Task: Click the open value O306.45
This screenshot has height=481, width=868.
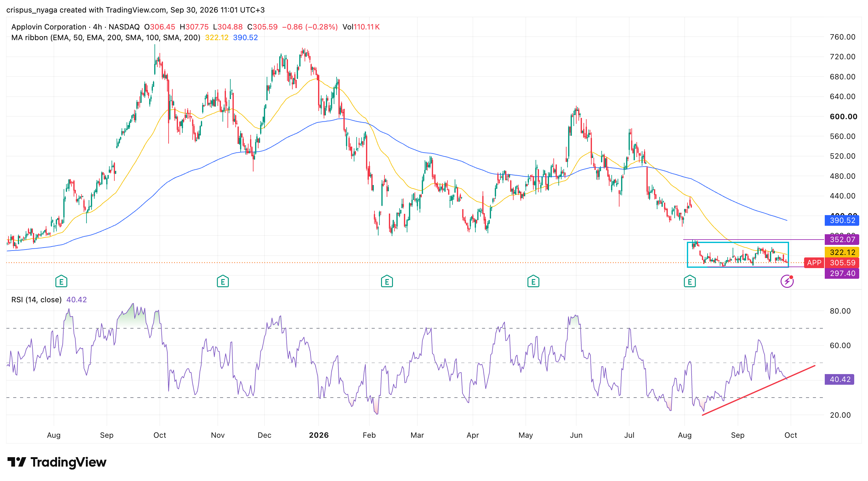Action: pos(160,27)
